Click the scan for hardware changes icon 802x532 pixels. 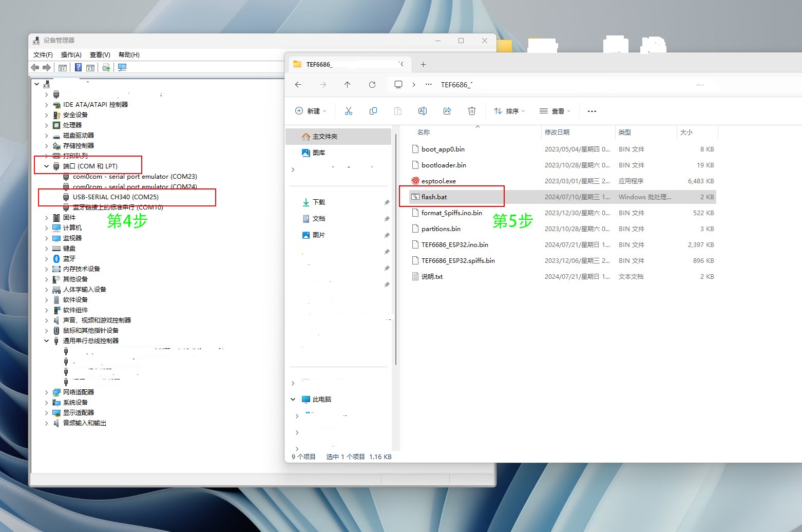click(x=122, y=68)
